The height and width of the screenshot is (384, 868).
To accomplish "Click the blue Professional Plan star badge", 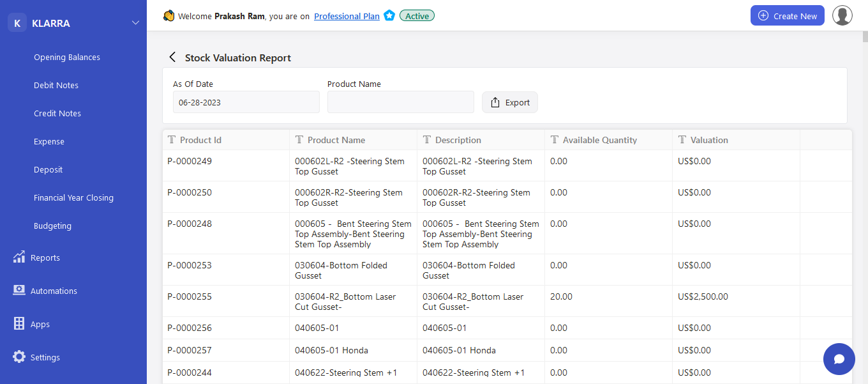I will click(x=389, y=16).
